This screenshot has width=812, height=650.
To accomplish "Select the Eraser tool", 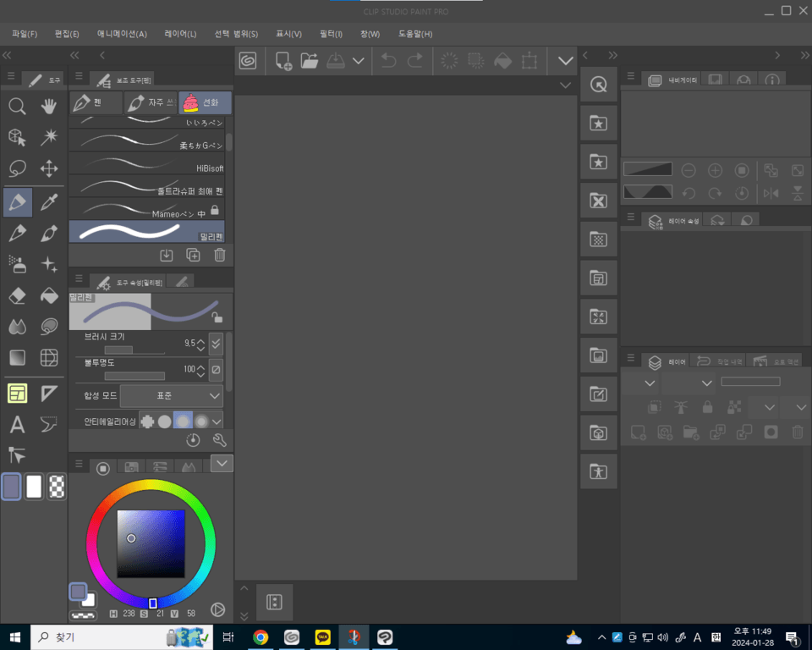I will [19, 296].
